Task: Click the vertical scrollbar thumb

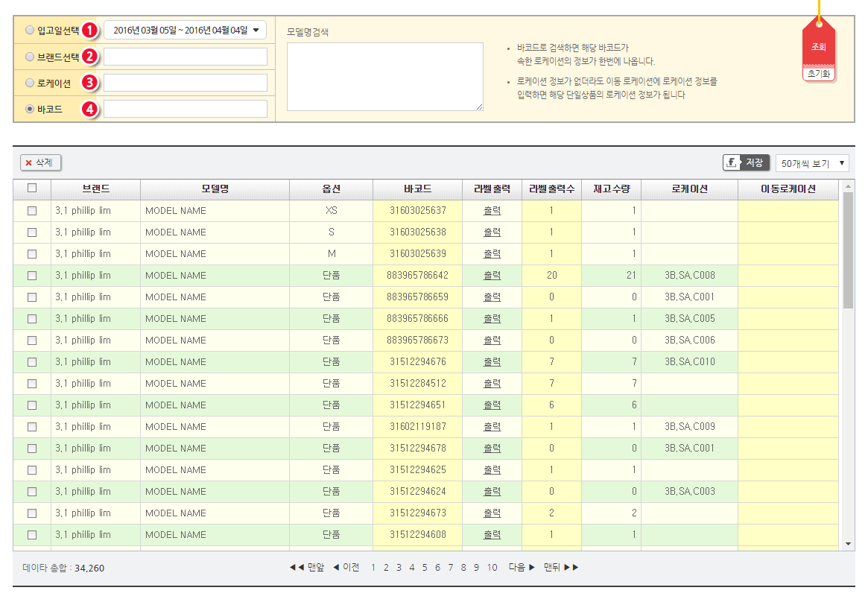Action: pos(848,250)
